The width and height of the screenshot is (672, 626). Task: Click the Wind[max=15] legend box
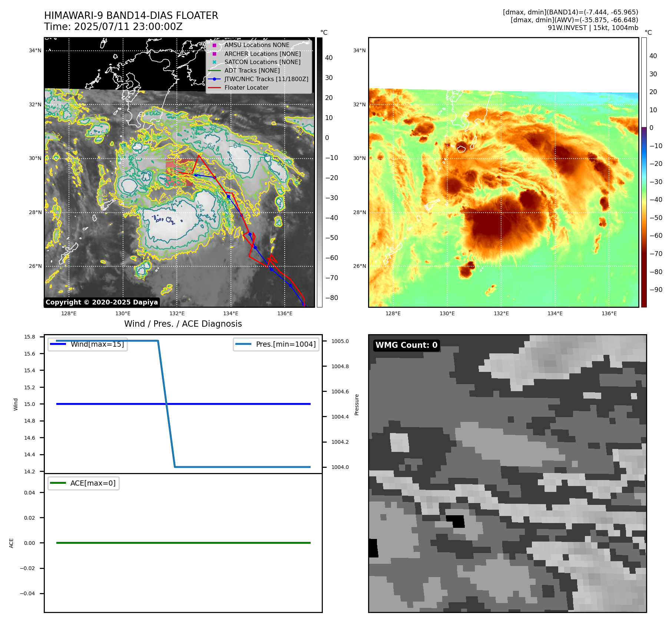point(88,344)
